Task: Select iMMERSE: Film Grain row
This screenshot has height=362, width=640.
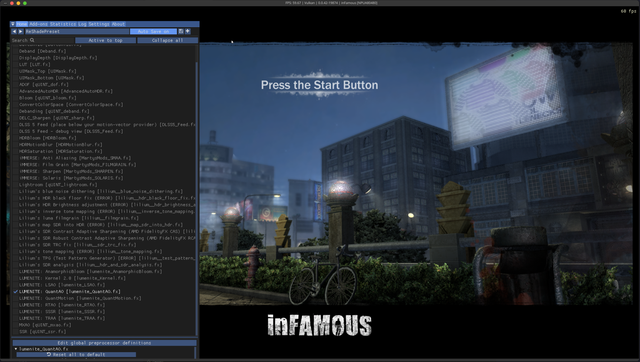Action: coord(78,165)
